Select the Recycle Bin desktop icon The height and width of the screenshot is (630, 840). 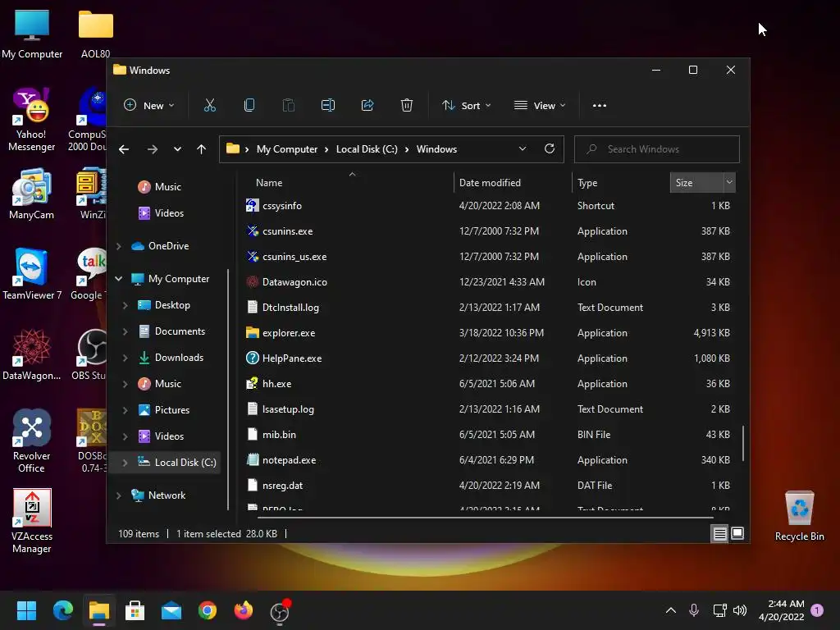[799, 516]
